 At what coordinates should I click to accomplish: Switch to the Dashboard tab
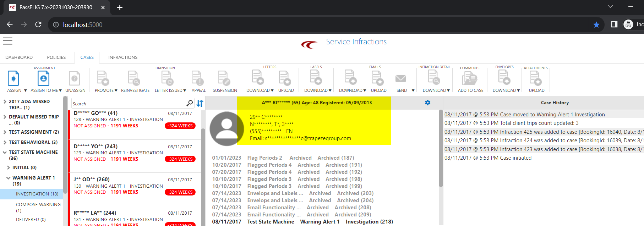pos(19,57)
